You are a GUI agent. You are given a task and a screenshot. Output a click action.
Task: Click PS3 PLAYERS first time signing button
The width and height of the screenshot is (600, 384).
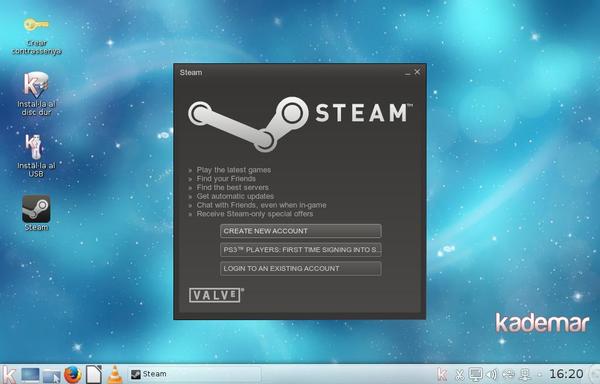pyautogui.click(x=301, y=250)
